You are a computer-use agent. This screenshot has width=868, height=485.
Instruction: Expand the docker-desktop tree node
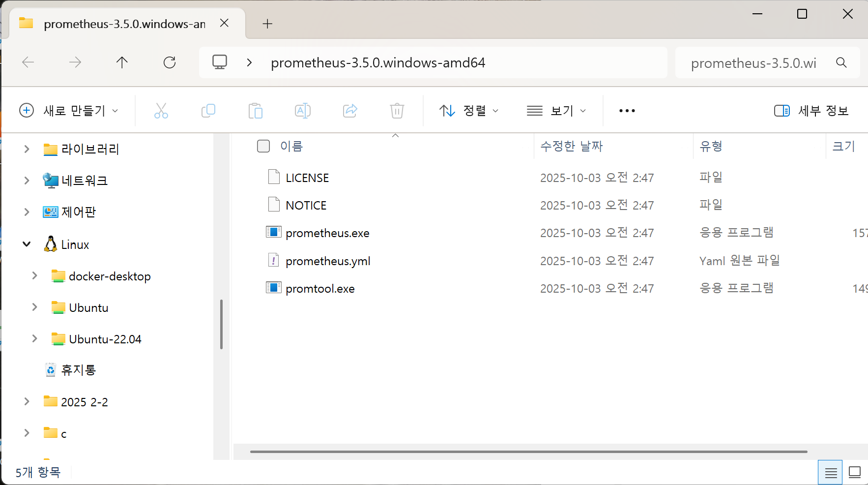pyautogui.click(x=35, y=275)
